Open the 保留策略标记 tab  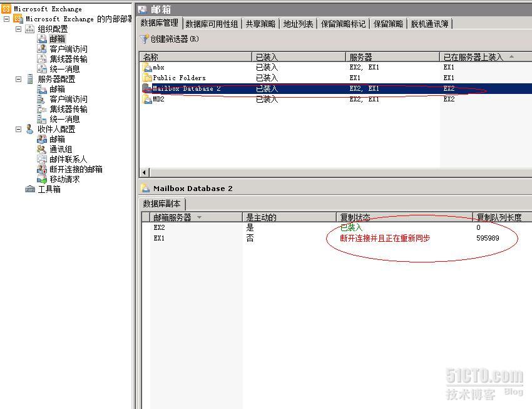point(343,24)
